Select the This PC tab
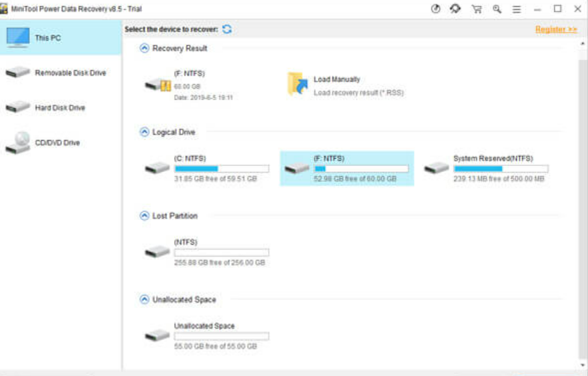 tap(61, 37)
